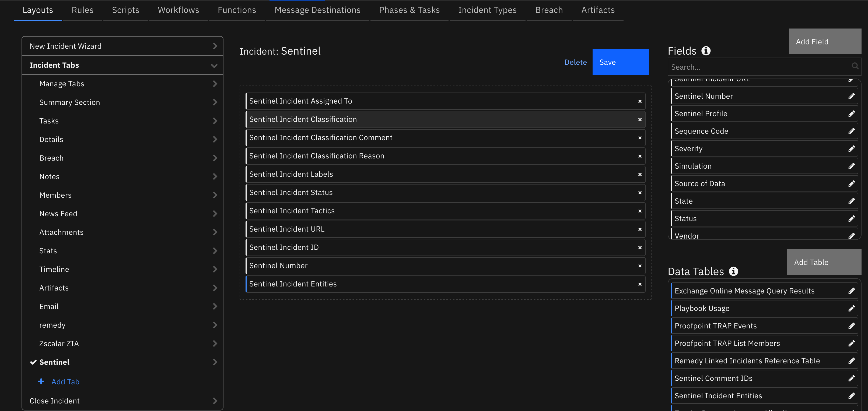Remove Sentinel Incident Assigned To field
868x411 pixels.
[x=639, y=101]
